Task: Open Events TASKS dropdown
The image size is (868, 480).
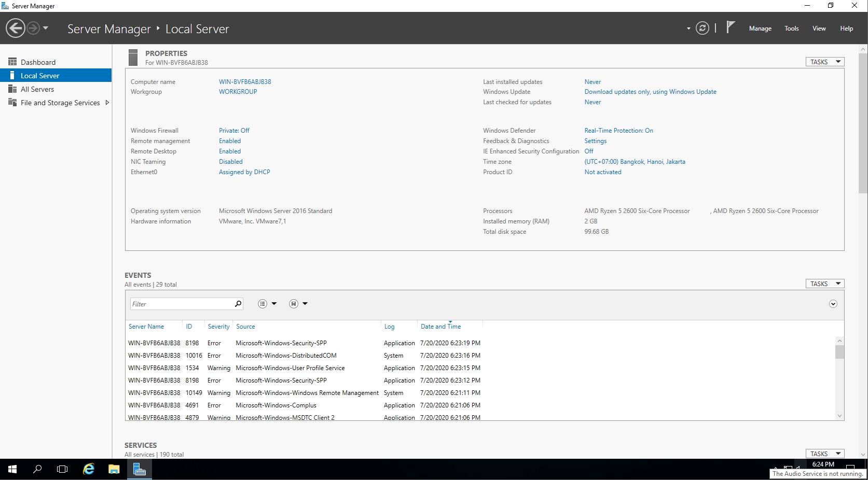Action: (x=825, y=284)
